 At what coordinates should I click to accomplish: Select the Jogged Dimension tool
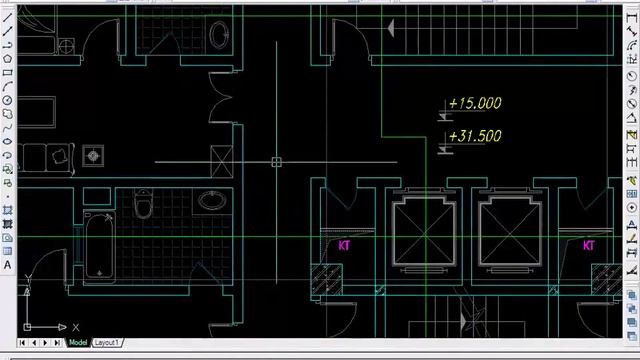click(632, 90)
